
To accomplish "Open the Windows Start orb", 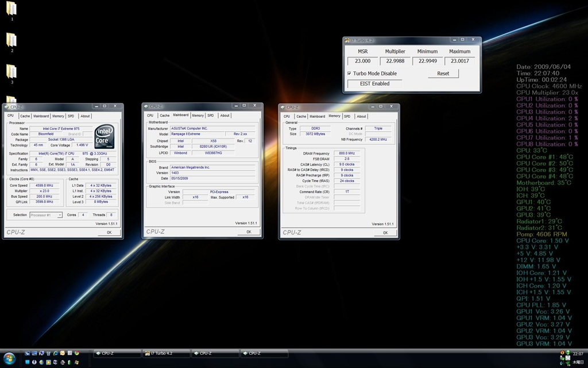I will coord(11,358).
